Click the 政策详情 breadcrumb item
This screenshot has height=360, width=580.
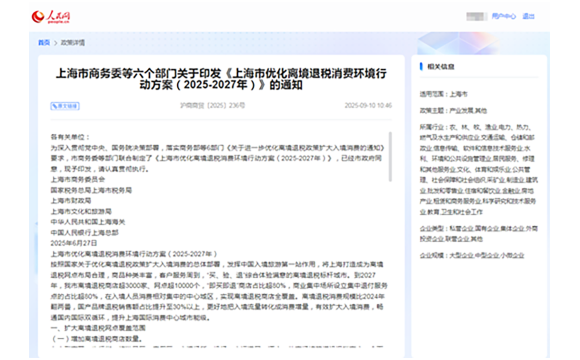pos(72,43)
